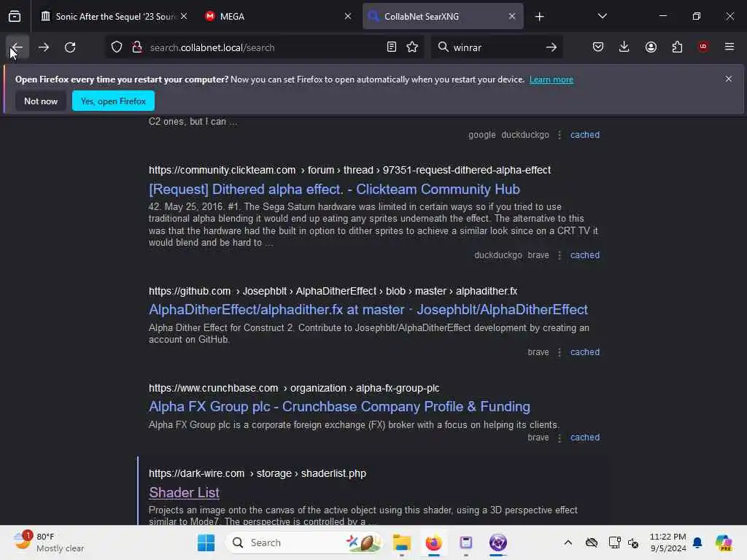Show hidden system tray icons
The image size is (747, 560).
(568, 542)
